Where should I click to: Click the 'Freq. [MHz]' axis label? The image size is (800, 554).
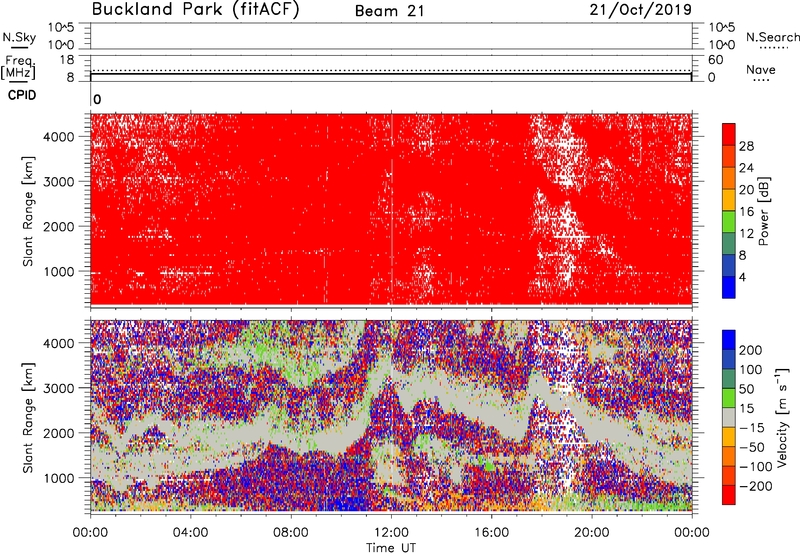point(19,67)
